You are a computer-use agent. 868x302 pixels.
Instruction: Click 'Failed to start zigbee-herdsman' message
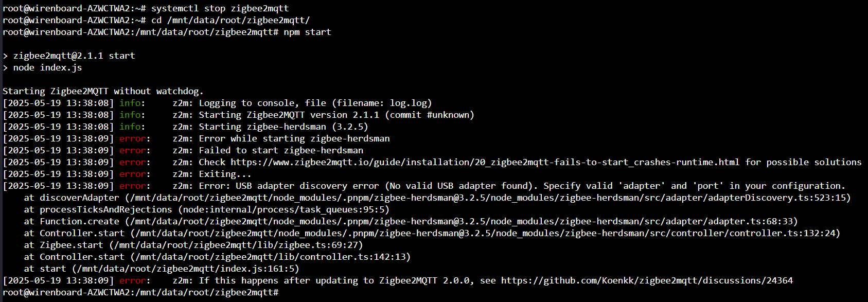(281, 150)
